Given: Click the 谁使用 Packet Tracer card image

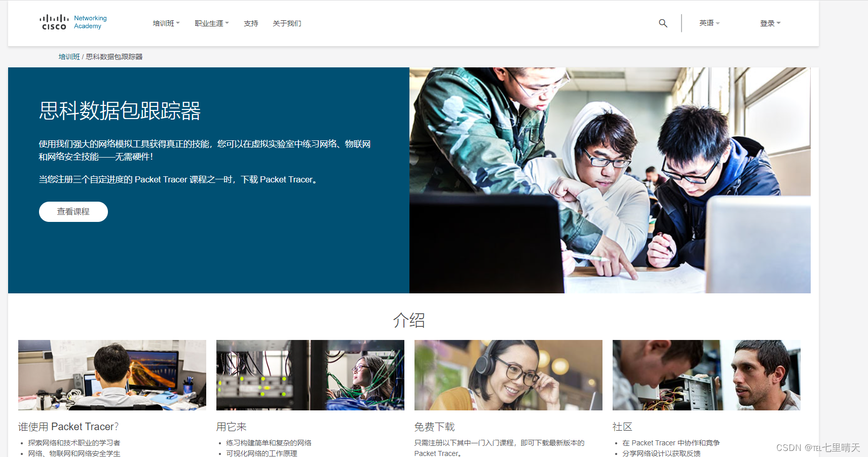Looking at the screenshot, I should pyautogui.click(x=112, y=375).
